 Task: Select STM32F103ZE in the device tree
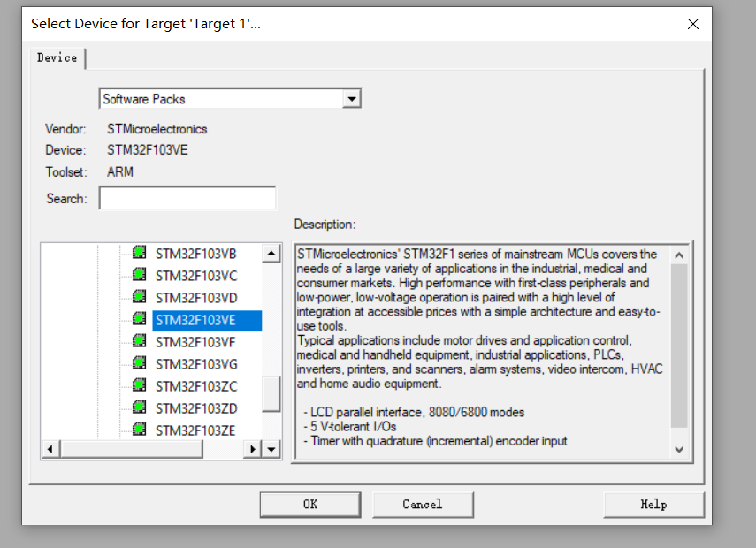click(195, 430)
